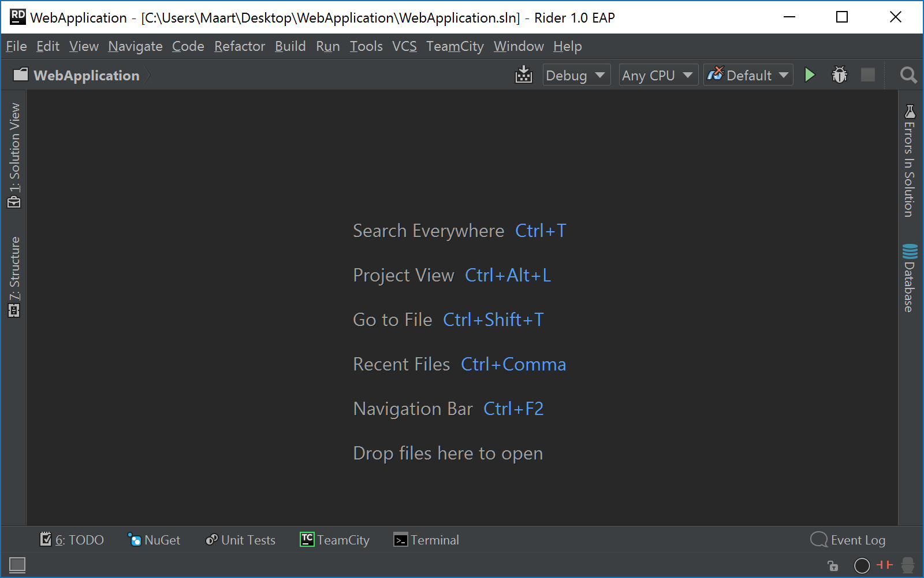Viewport: 924px width, 578px height.
Task: Click the Stop square button
Action: 868,75
